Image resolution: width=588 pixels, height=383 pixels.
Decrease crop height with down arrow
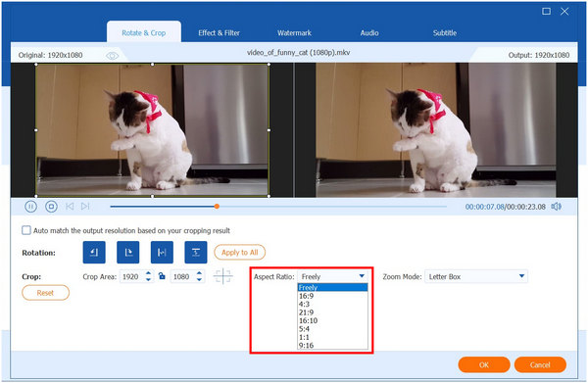pyautogui.click(x=200, y=279)
